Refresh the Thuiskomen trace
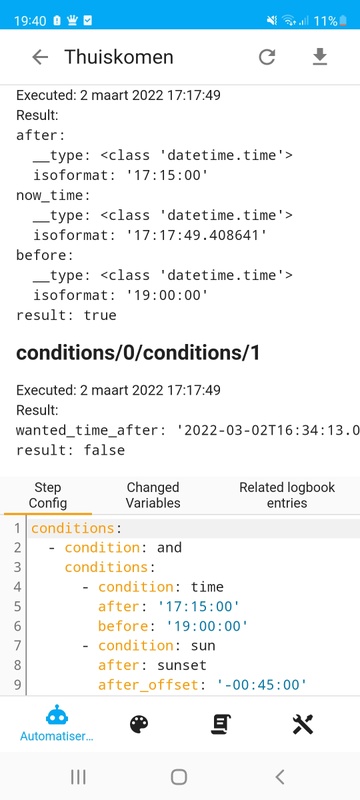Viewport: 360px width, 800px height. [267, 57]
